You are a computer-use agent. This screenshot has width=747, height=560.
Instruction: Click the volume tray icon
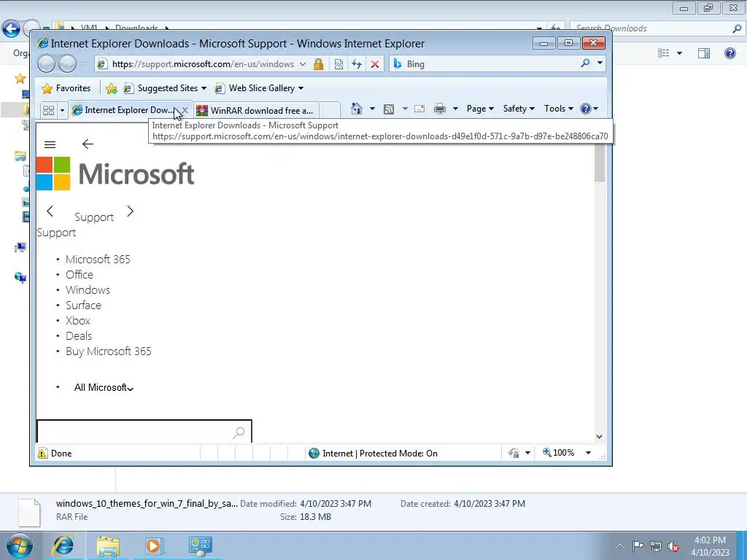click(673, 547)
